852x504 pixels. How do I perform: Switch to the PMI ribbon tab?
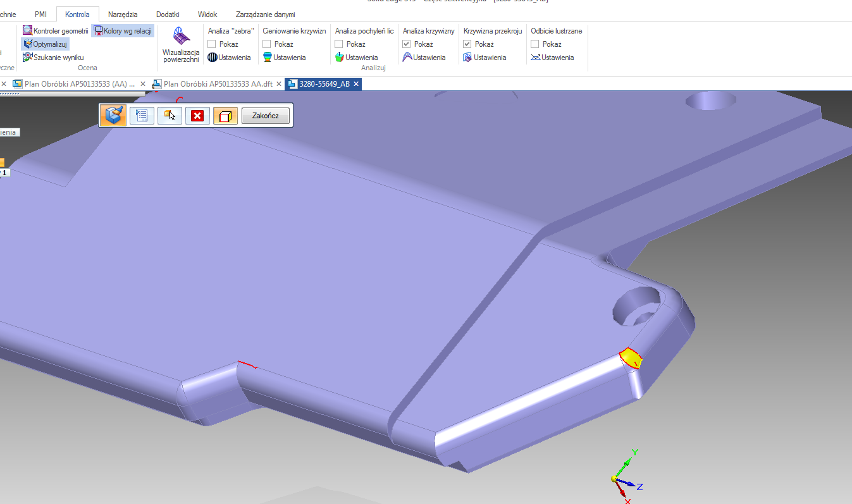click(x=40, y=14)
